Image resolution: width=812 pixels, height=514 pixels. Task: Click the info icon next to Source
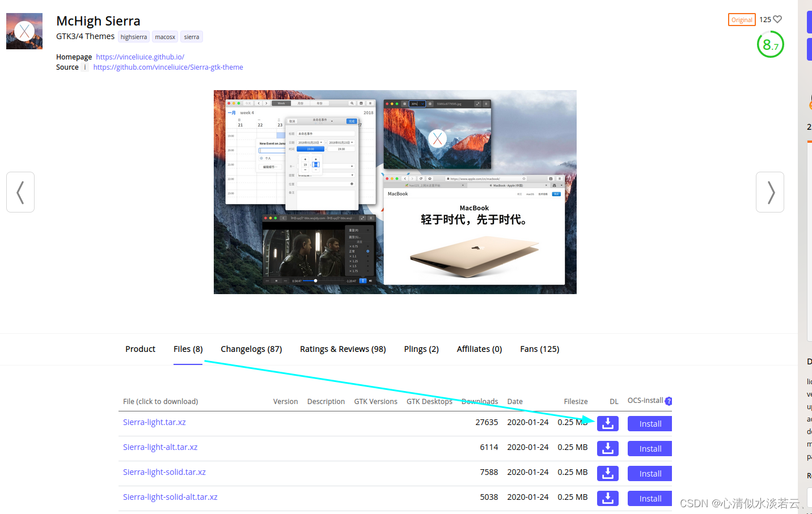coord(85,67)
